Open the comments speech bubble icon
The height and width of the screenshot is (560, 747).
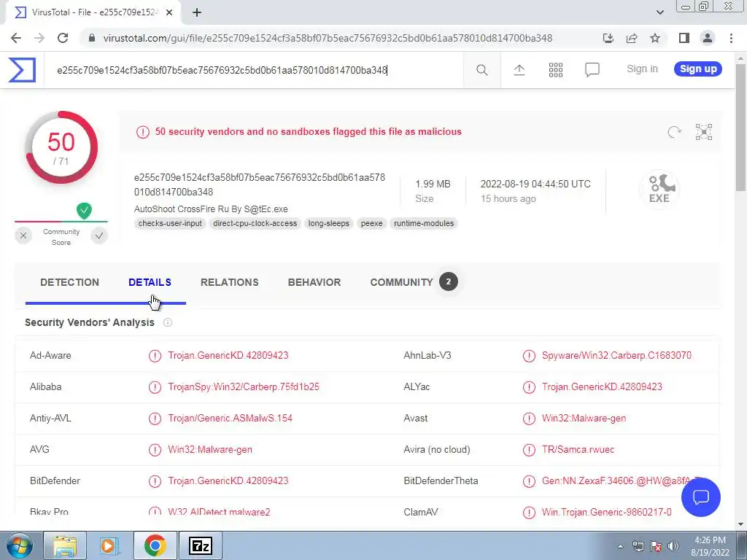click(x=592, y=70)
